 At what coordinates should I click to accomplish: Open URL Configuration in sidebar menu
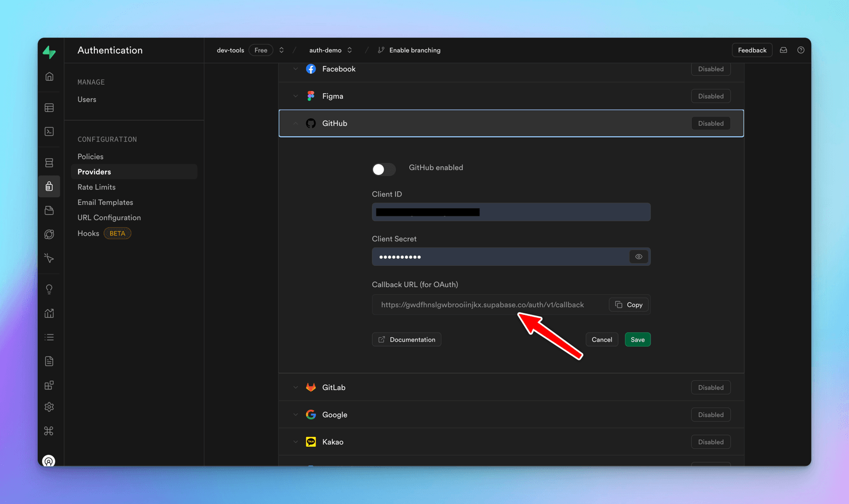[109, 217]
